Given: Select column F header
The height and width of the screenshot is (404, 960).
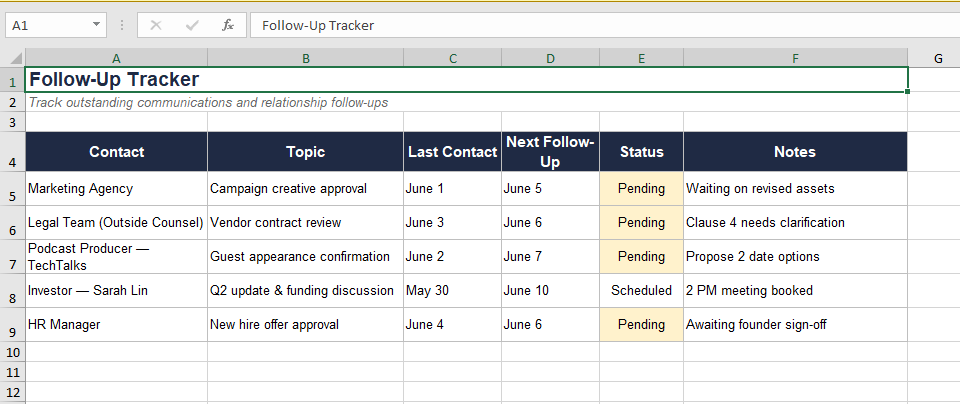Looking at the screenshot, I should coord(795,58).
